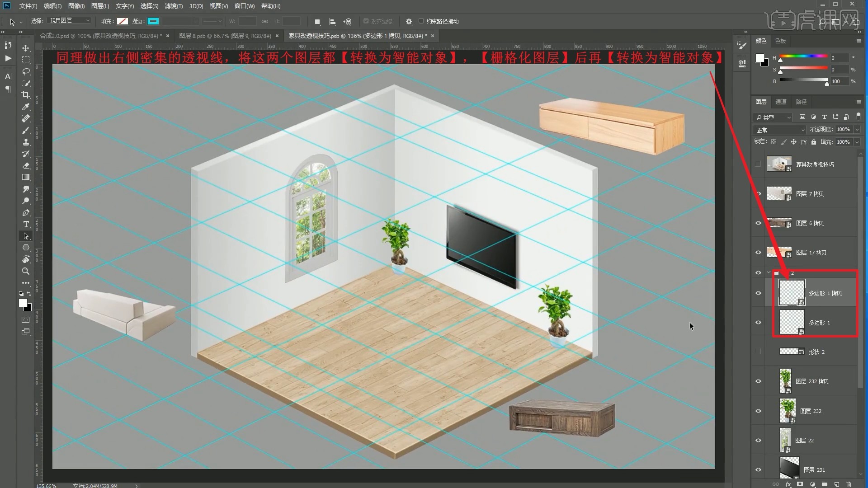Switch to the 路径 tab
The height and width of the screenshot is (488, 868).
801,102
